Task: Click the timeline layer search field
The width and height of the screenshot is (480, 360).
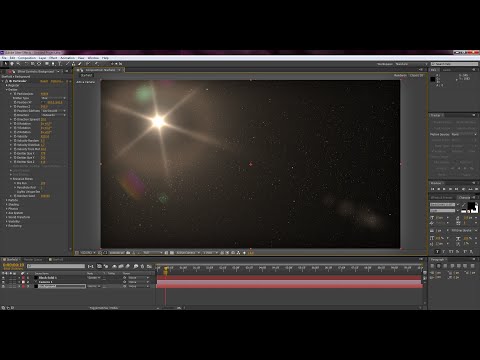Action: coord(56,266)
